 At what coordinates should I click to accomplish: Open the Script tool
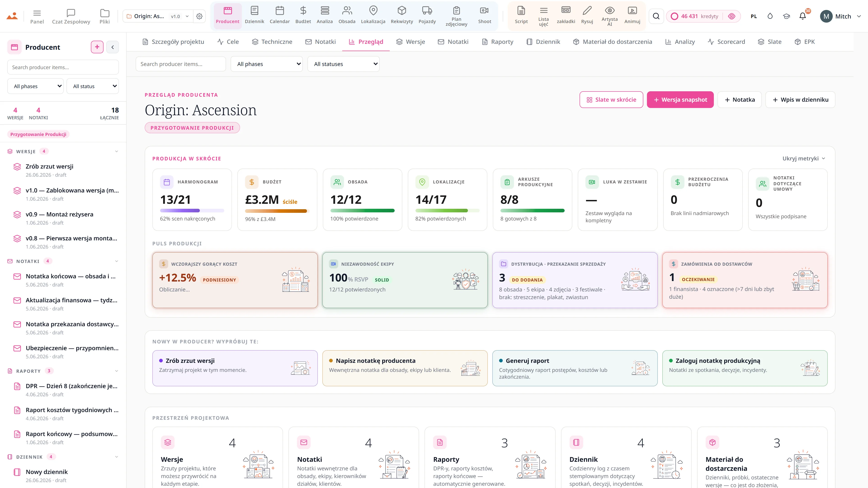pos(521,16)
